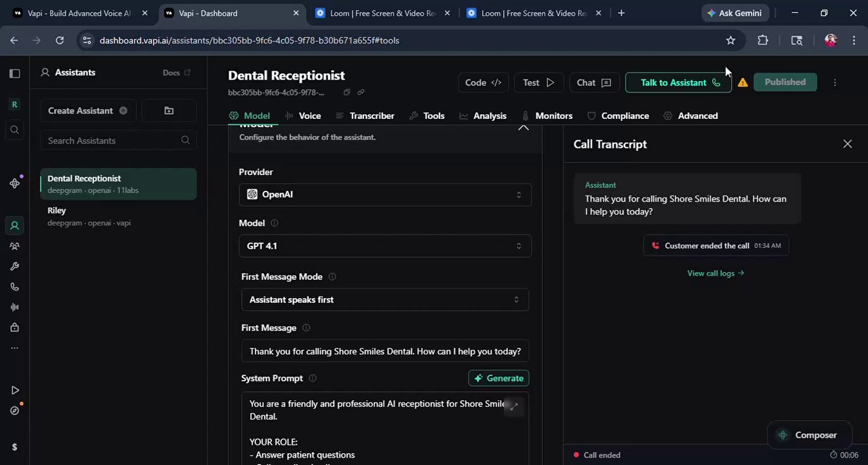This screenshot has height=465, width=868.
Task: Open the Squads group icon in rail
Action: coord(14,246)
